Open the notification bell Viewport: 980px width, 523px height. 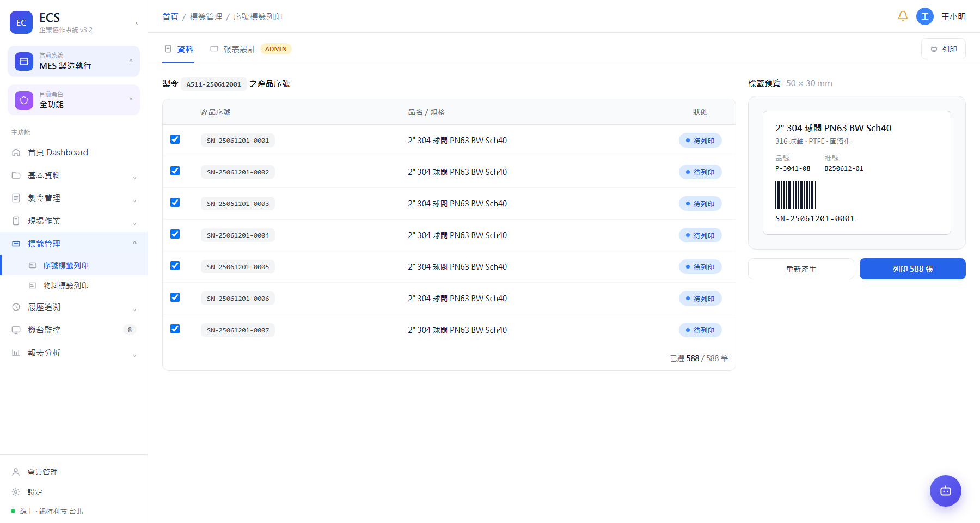[903, 16]
